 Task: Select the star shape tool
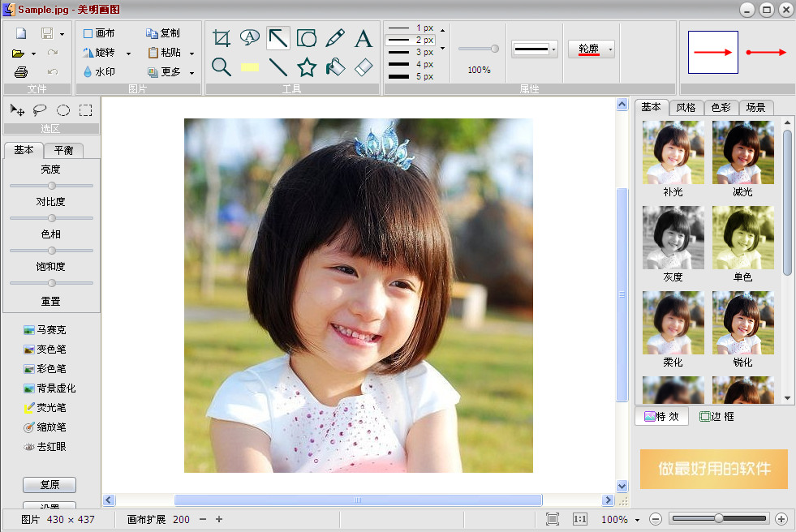[307, 67]
